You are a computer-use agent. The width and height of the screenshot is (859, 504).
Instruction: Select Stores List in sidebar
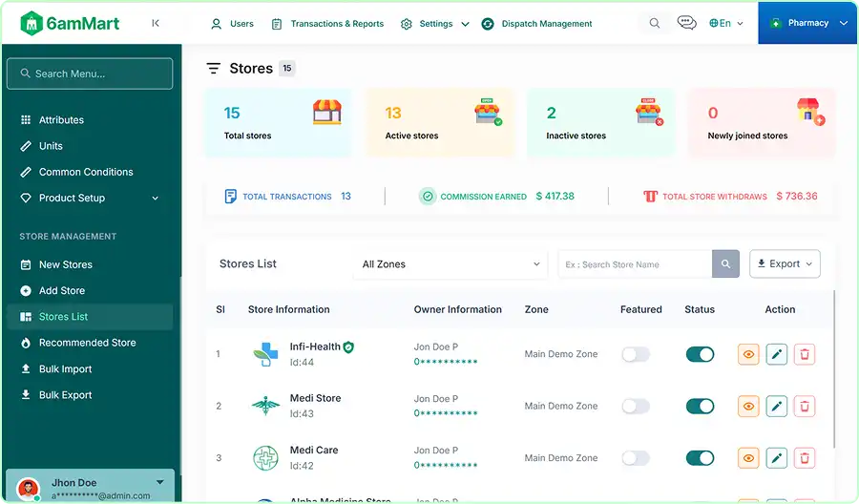91,317
